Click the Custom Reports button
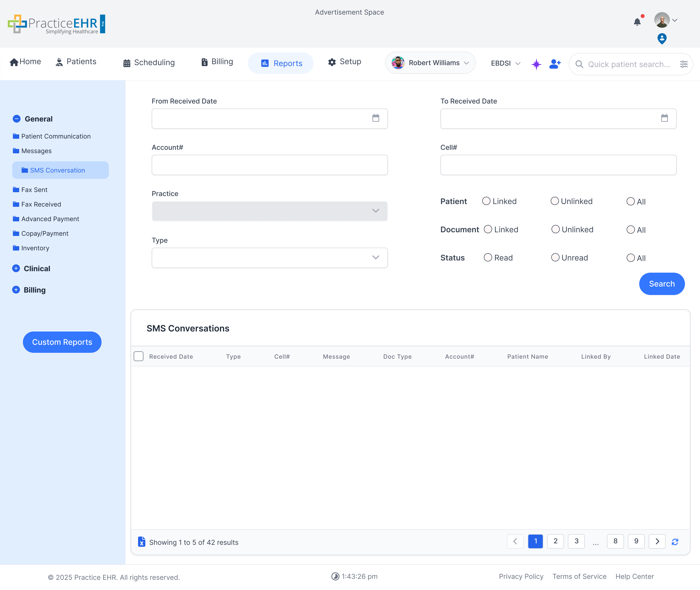700x590 pixels. click(62, 342)
